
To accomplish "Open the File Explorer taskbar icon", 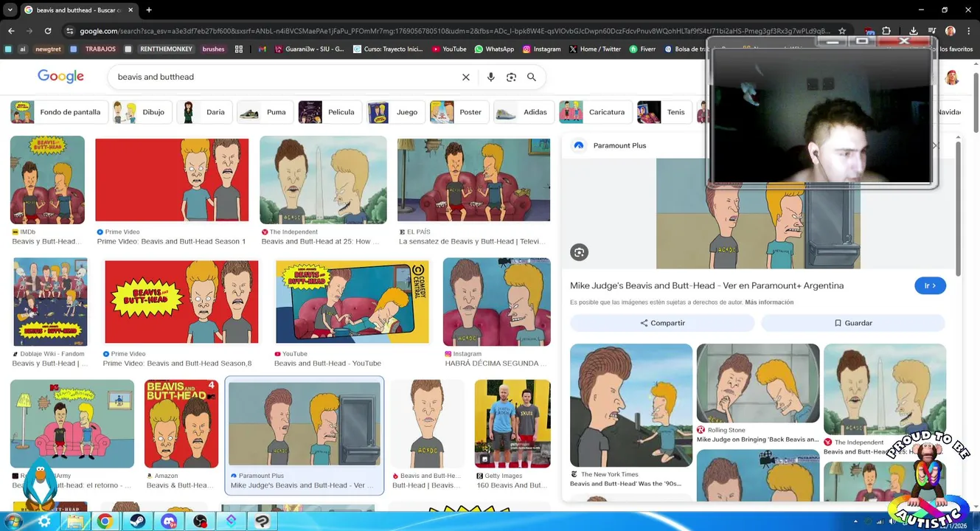I will pos(74,521).
